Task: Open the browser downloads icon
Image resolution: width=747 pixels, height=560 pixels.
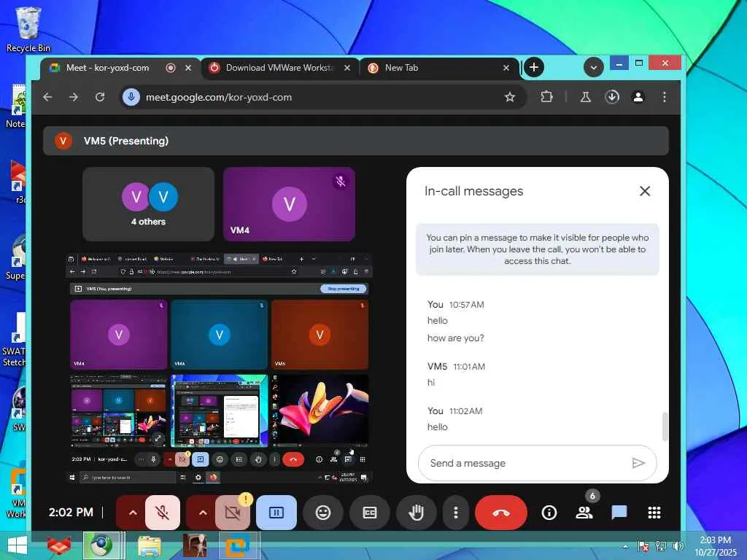Action: [612, 97]
